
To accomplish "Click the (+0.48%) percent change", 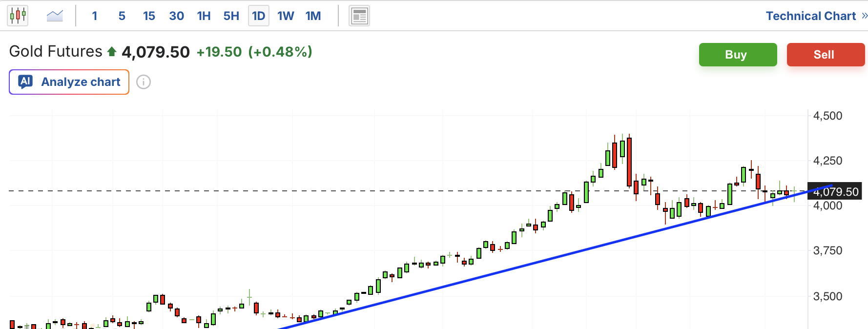I will (280, 52).
